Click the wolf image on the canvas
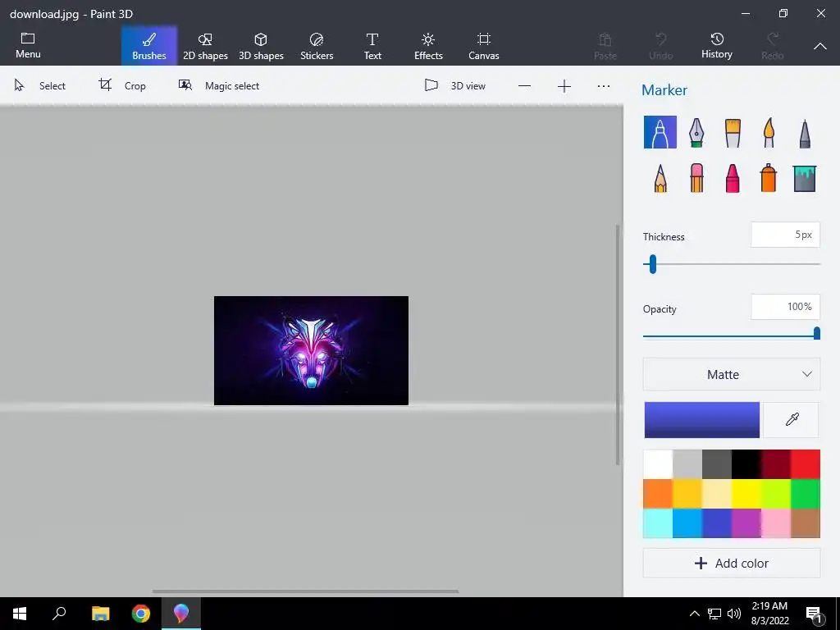Image resolution: width=840 pixels, height=630 pixels. pyautogui.click(x=311, y=351)
